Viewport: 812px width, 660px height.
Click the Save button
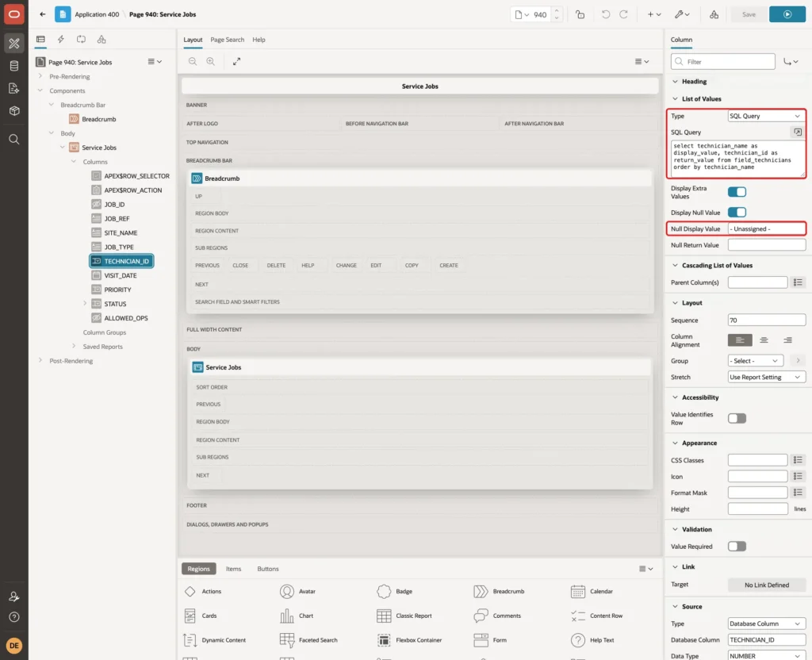tap(749, 14)
